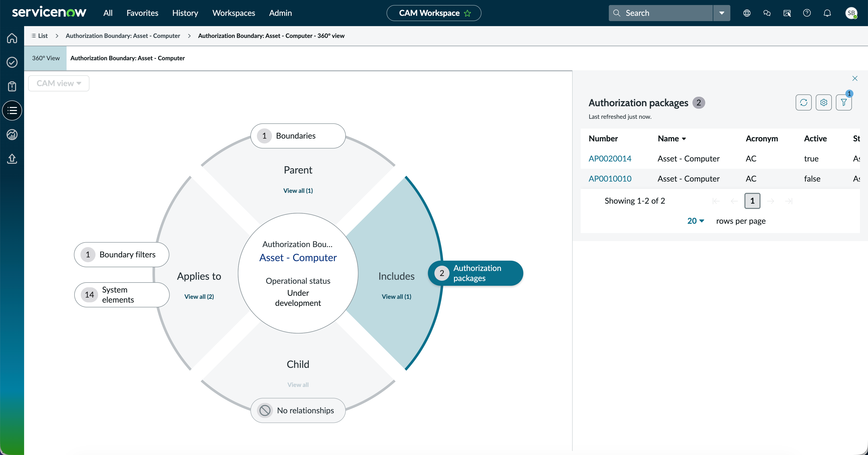Open the filter funnel icon
The width and height of the screenshot is (868, 455).
844,102
